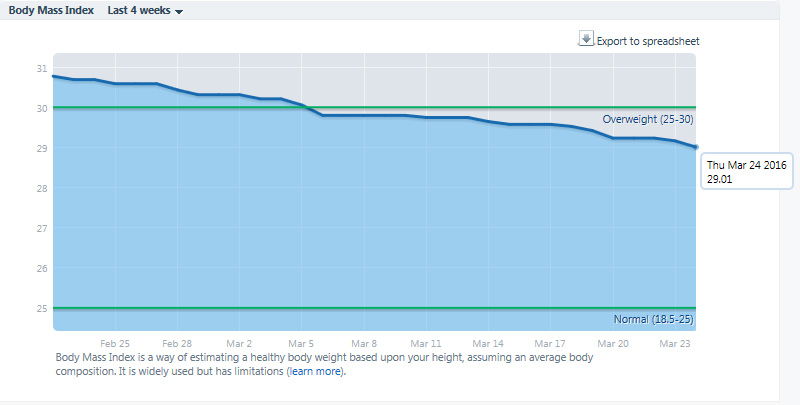This screenshot has width=800, height=405.
Task: Click the Mar 2 date axis label
Action: pos(240,342)
